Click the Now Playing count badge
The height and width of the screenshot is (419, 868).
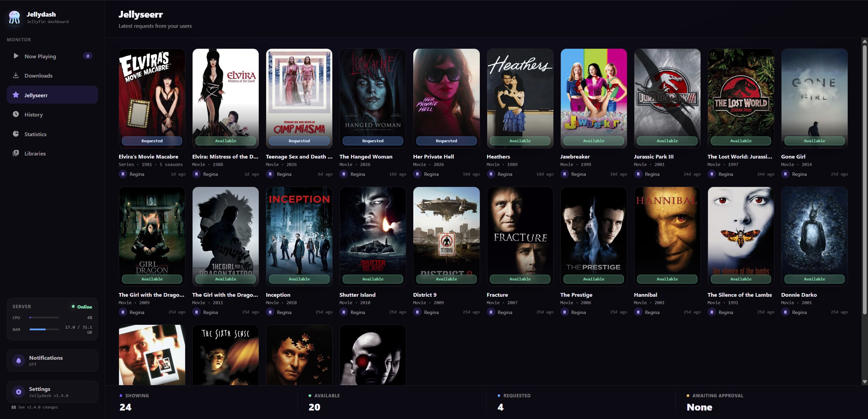pos(88,56)
